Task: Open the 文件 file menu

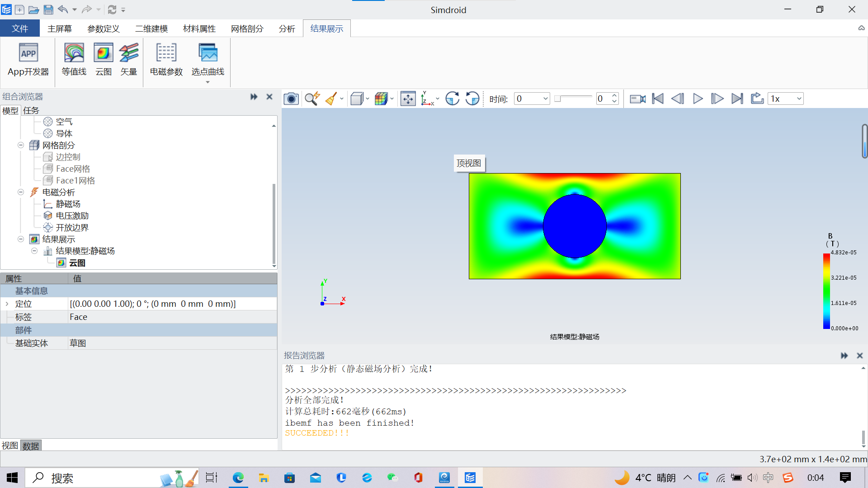Action: [x=20, y=28]
